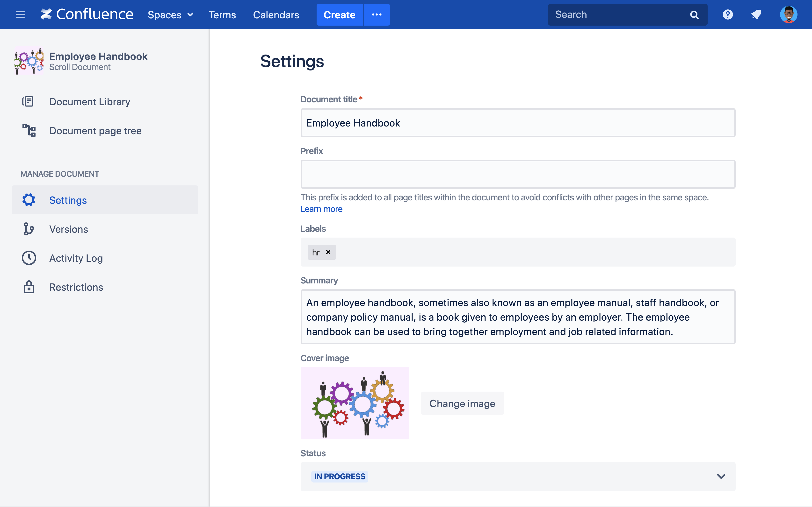This screenshot has height=507, width=812.
Task: Click the Restrictions lock icon
Action: 29,287
